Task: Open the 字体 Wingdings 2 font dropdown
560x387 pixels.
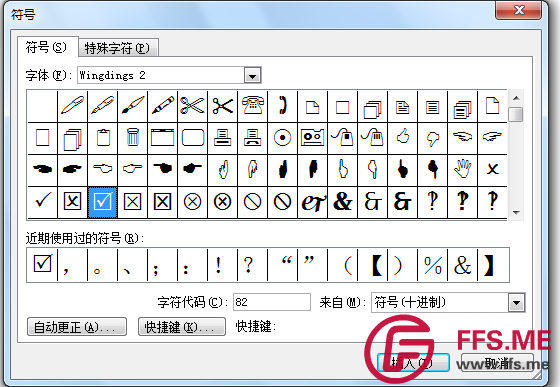Action: [x=252, y=76]
